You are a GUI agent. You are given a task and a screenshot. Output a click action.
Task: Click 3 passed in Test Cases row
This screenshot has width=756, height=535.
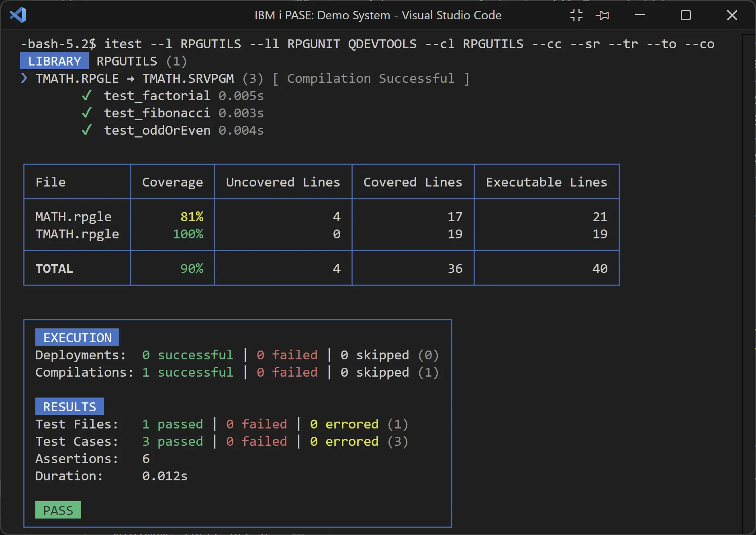coord(173,441)
